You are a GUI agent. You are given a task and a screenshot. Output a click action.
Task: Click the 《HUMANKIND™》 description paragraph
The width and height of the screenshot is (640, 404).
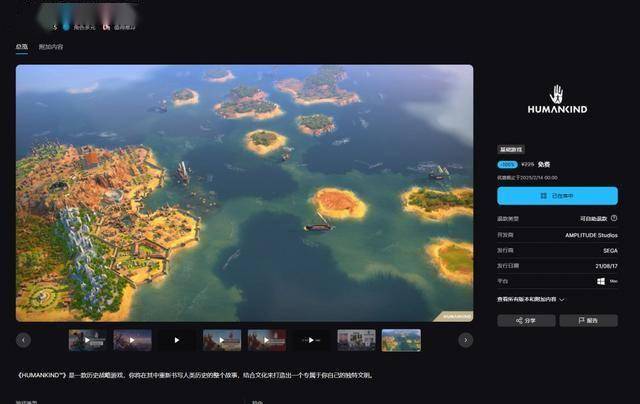(x=194, y=375)
